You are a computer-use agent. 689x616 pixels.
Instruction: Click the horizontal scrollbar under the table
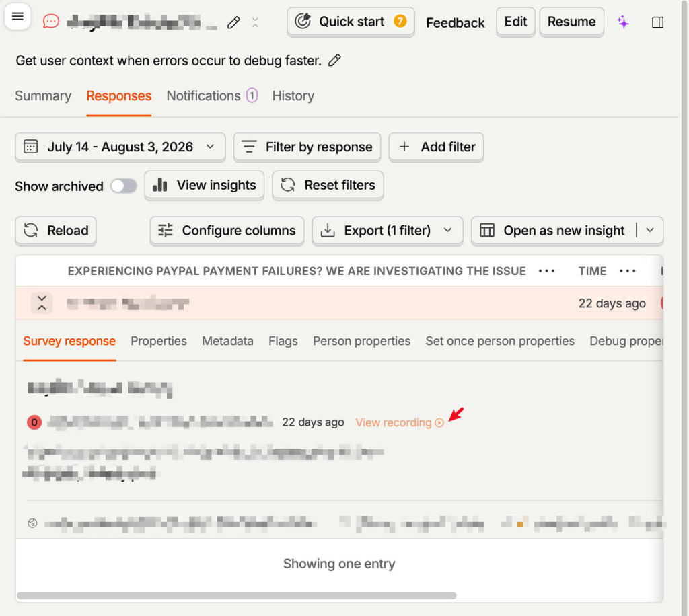236,595
